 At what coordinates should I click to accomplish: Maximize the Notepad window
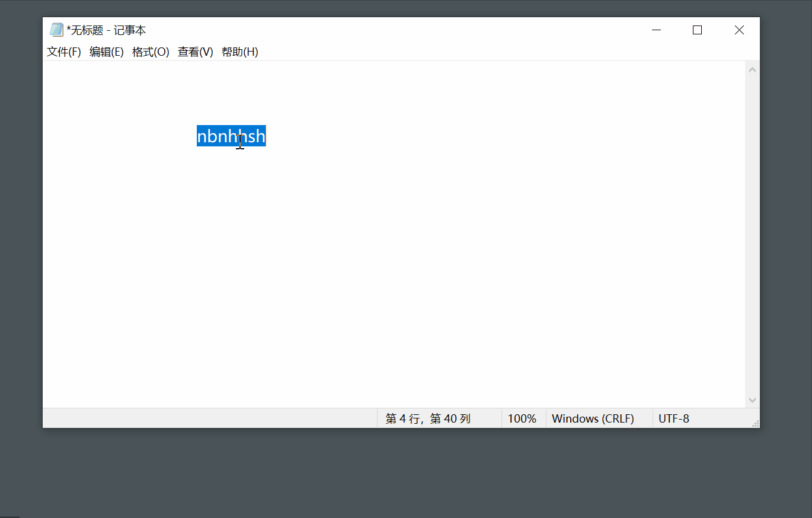697,29
